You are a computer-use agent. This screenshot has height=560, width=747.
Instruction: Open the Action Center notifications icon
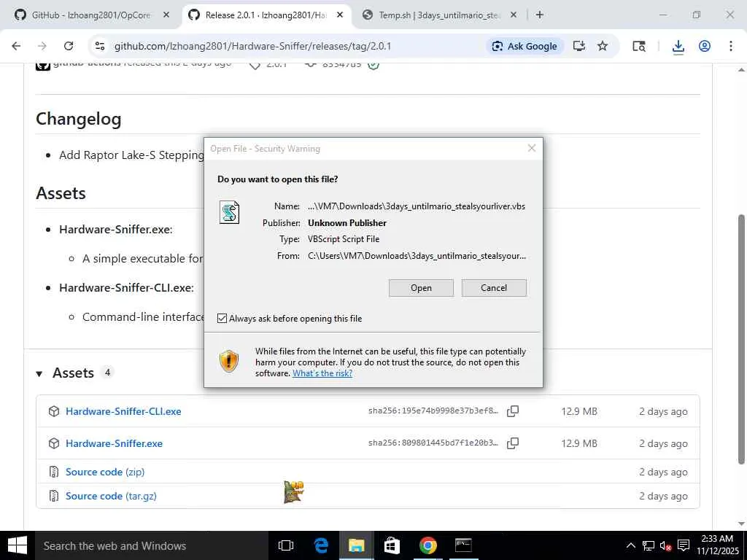click(684, 545)
